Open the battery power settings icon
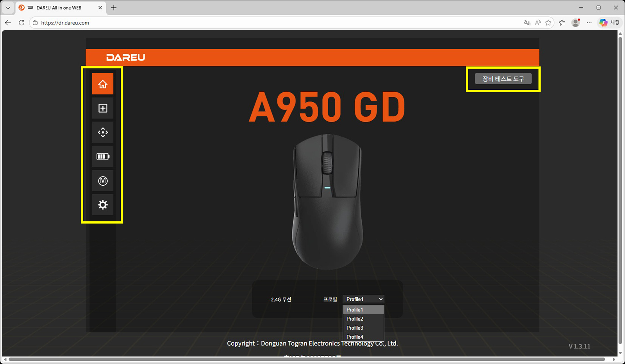This screenshot has height=364, width=625. 103,156
